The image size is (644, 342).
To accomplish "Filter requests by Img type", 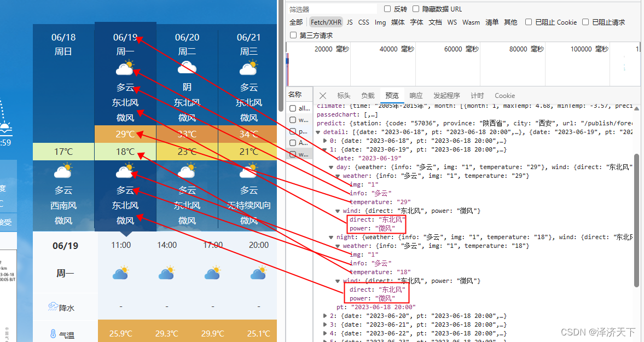I will tap(380, 22).
